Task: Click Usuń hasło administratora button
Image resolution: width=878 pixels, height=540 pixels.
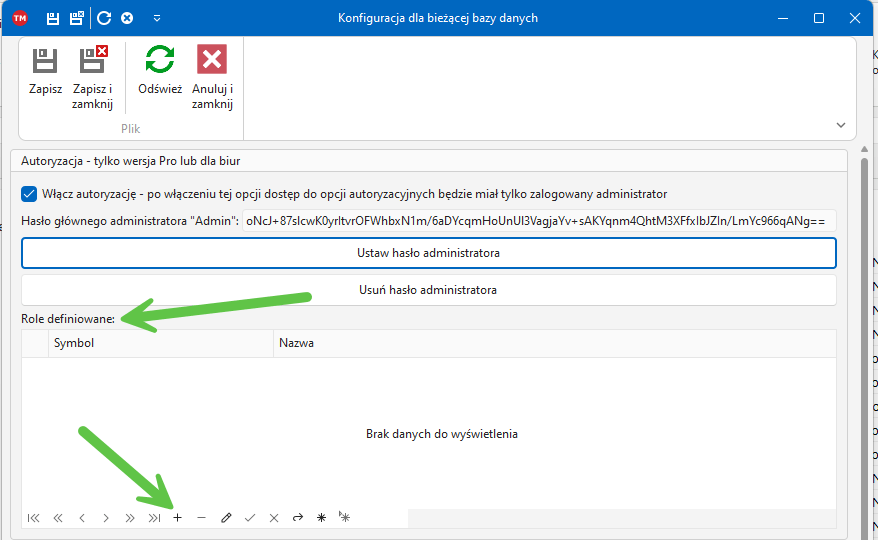Action: [x=428, y=290]
